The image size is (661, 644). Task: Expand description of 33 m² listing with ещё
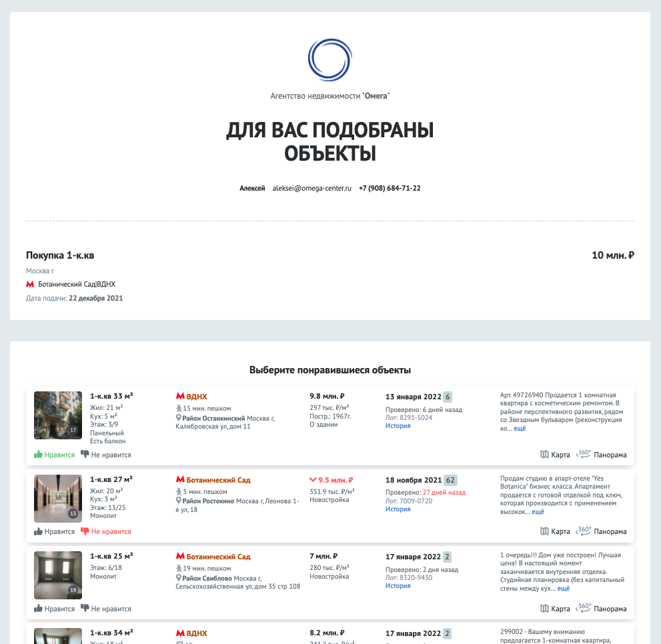tap(520, 429)
